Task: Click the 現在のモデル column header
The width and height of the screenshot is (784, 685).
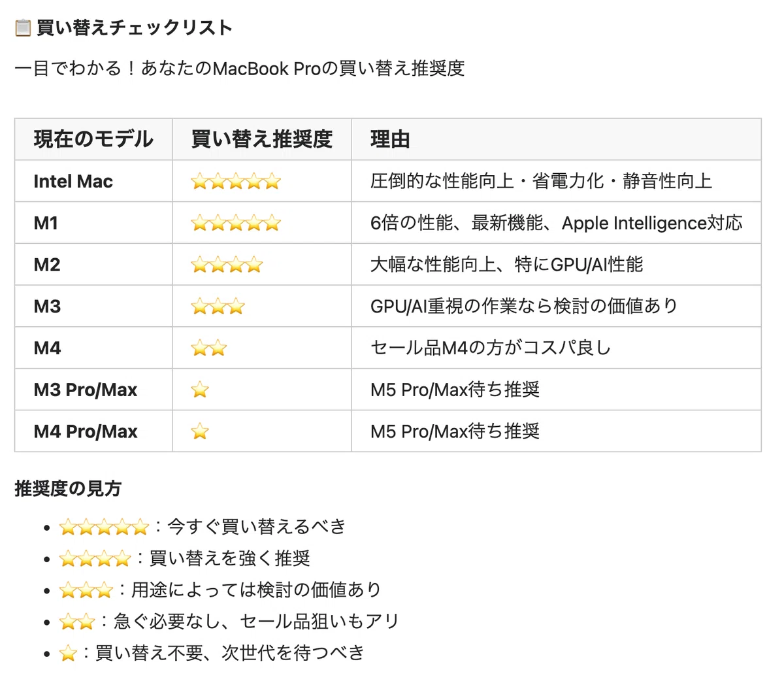Action: click(93, 139)
